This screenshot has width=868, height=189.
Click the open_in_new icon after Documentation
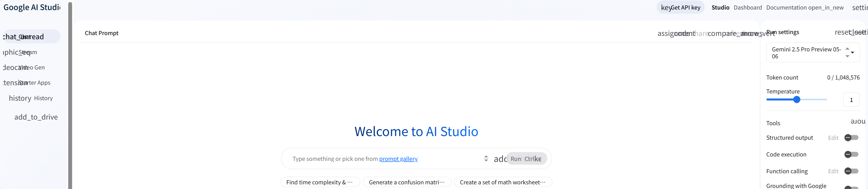826,7
